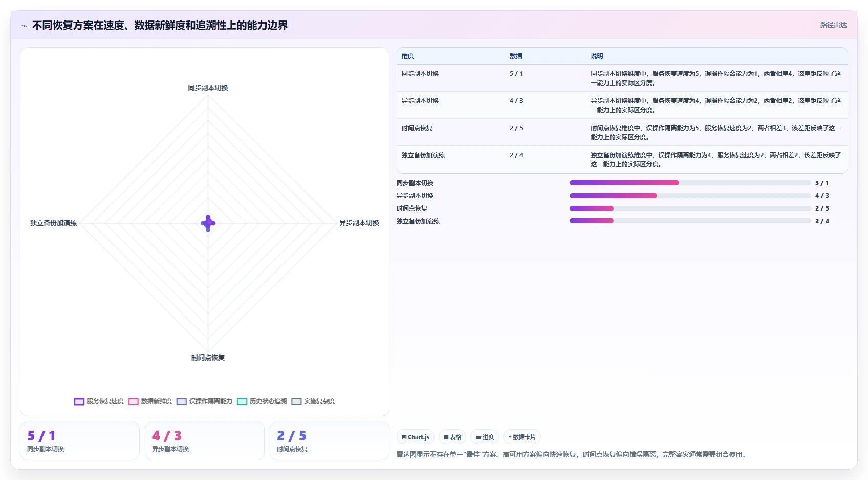The width and height of the screenshot is (868, 480).
Task: Click the 雷达图显示不存在单一 summary text
Action: [571, 454]
